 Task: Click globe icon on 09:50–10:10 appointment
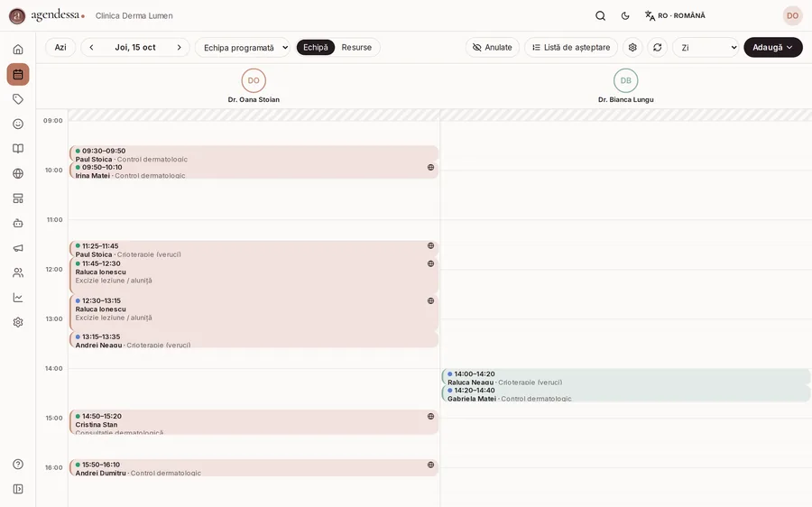(430, 167)
